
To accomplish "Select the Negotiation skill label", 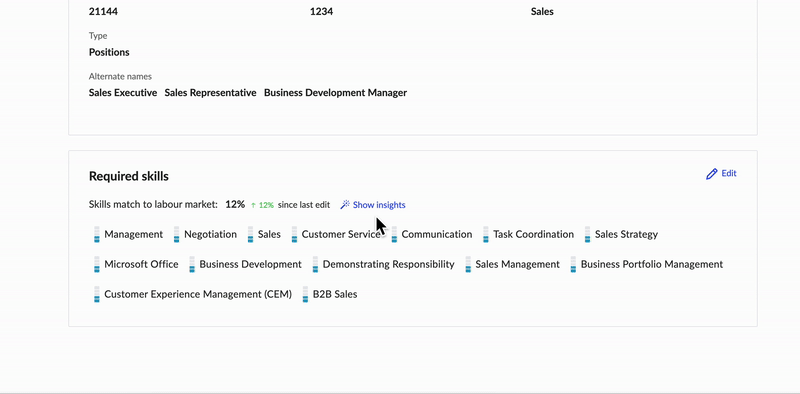I will [210, 234].
